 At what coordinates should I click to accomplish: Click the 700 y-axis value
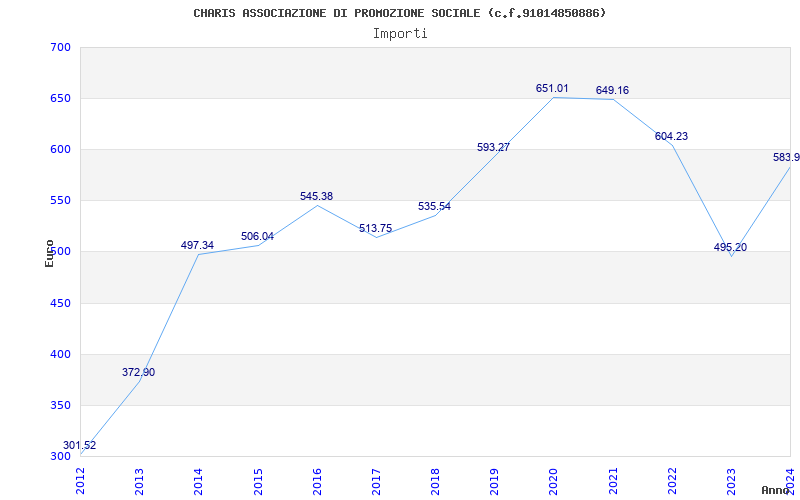[61, 47]
